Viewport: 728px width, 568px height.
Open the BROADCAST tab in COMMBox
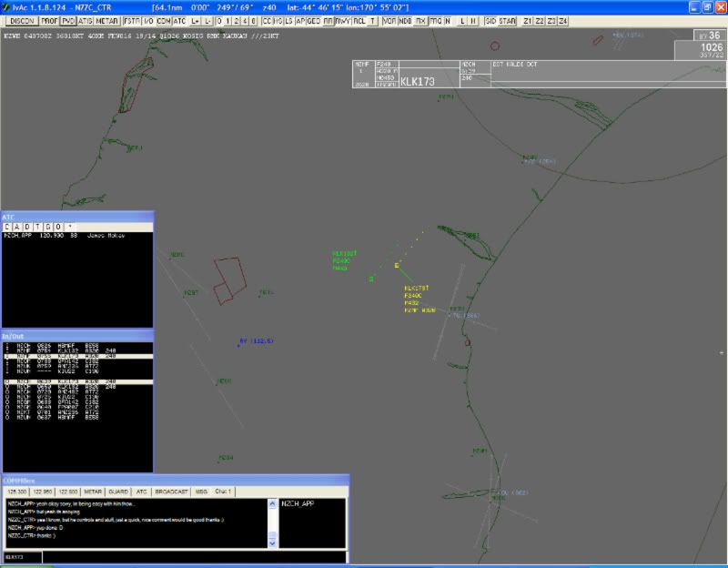171,492
